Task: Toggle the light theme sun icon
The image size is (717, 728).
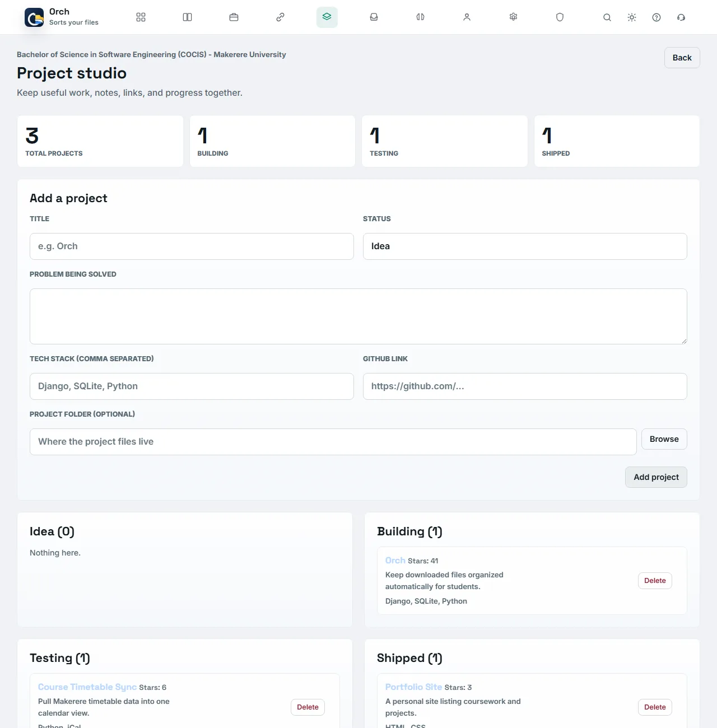Action: click(632, 17)
